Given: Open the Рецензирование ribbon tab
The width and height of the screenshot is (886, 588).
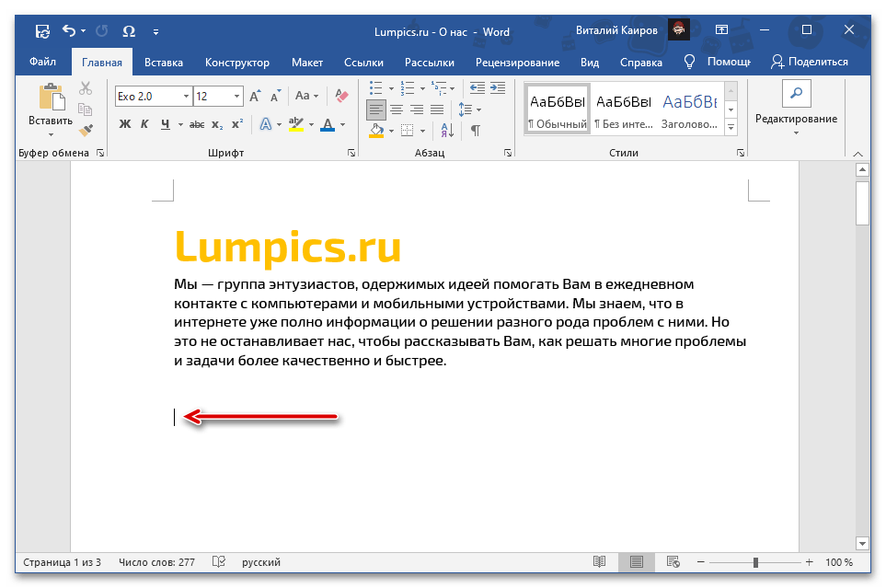Looking at the screenshot, I should tap(517, 63).
